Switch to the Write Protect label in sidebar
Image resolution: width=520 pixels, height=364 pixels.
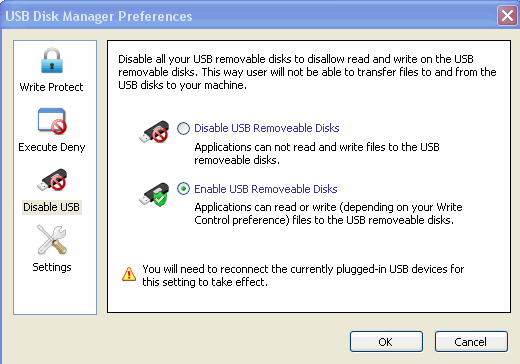(52, 87)
